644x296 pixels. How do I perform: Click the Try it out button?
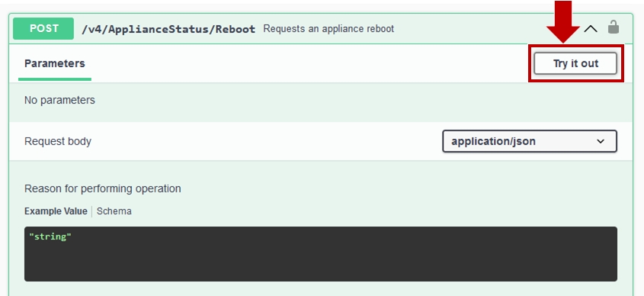pyautogui.click(x=575, y=63)
